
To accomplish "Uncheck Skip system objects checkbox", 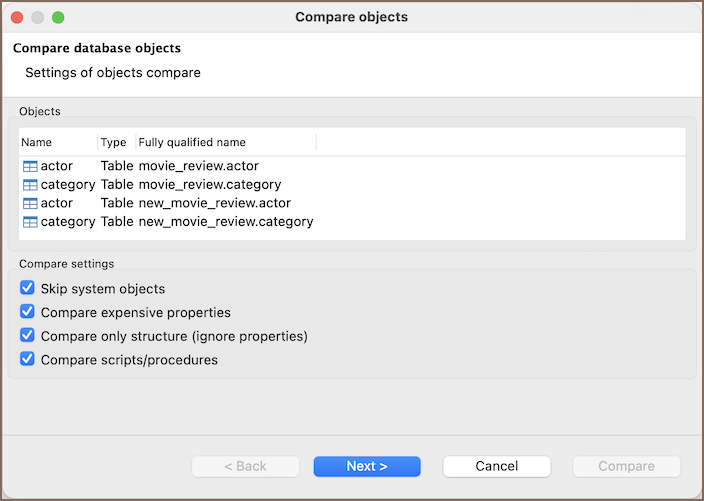I will (27, 289).
